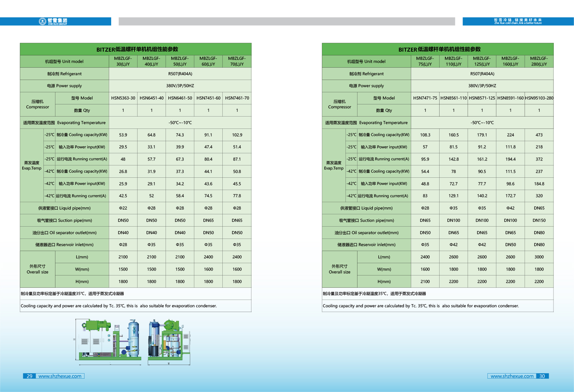Screen dimensions: 574x392
Task: Click Chinese condenser footnote on page 30
Action: pos(374,294)
